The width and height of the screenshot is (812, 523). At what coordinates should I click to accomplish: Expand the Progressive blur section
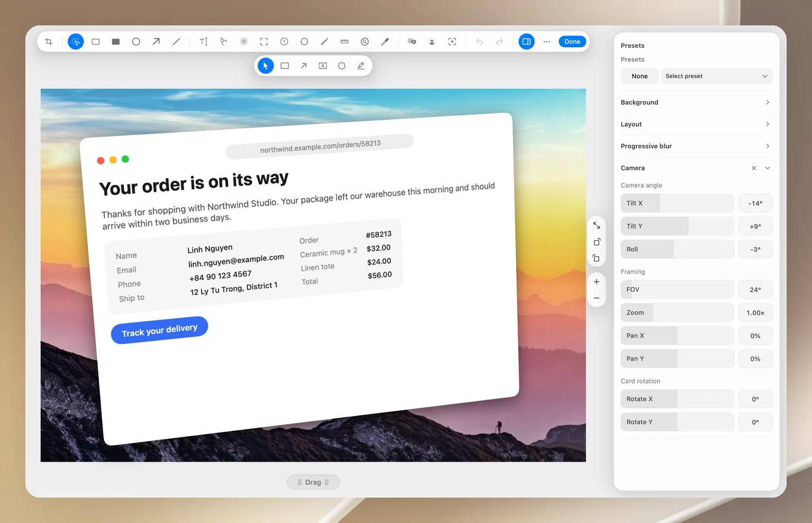696,146
